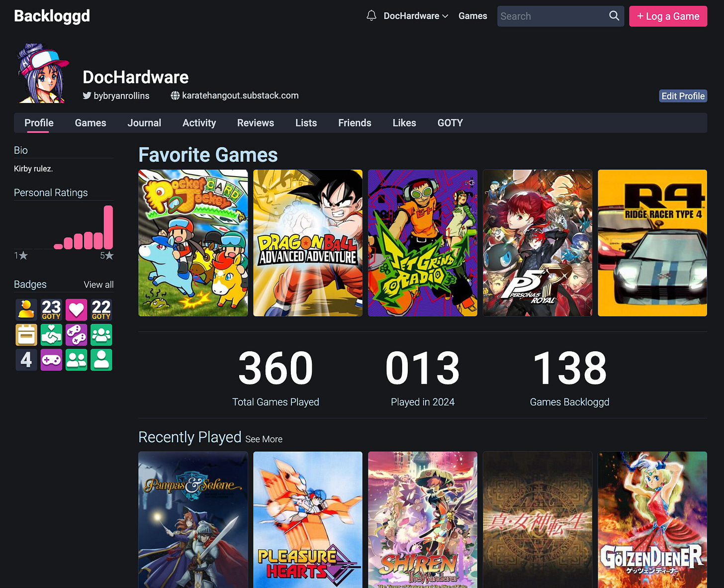Click the Recently Played heading
Viewport: 724px width, 588px height.
click(189, 437)
